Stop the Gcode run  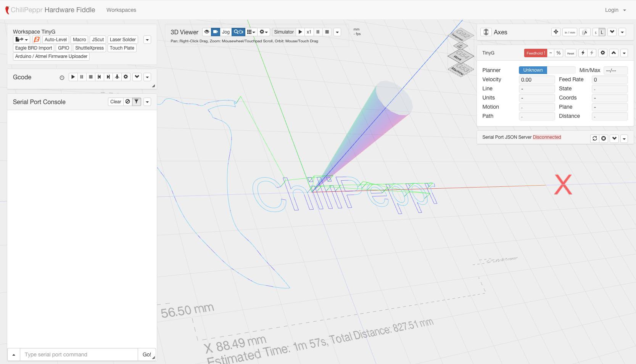coord(90,77)
